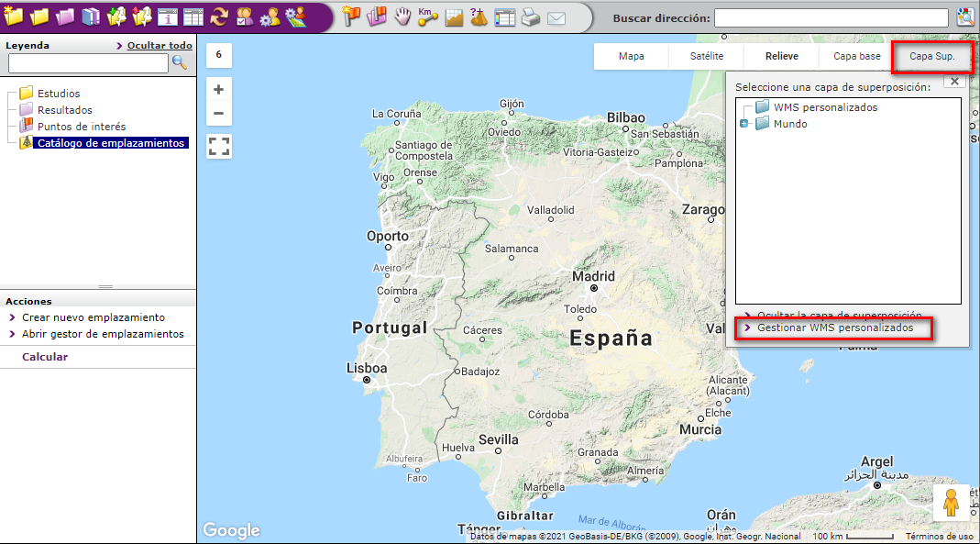
Task: Click Lisboa city label on map
Action: (x=367, y=368)
